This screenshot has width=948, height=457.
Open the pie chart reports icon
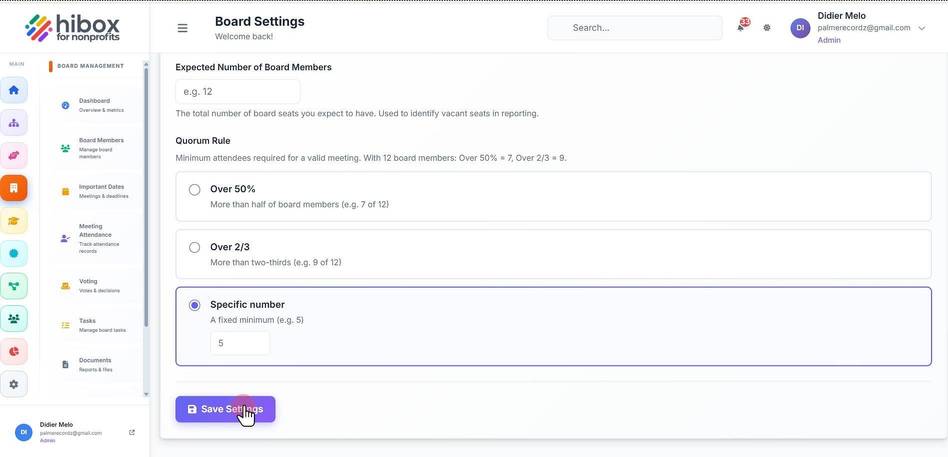coord(14,351)
